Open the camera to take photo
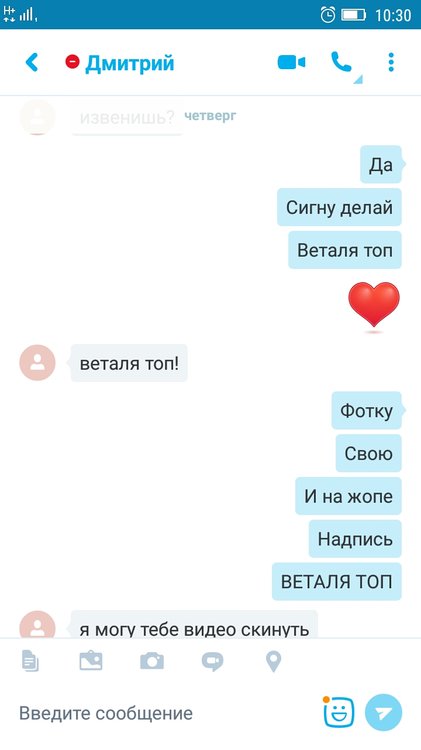Viewport: 421px width, 750px height. pos(152,661)
